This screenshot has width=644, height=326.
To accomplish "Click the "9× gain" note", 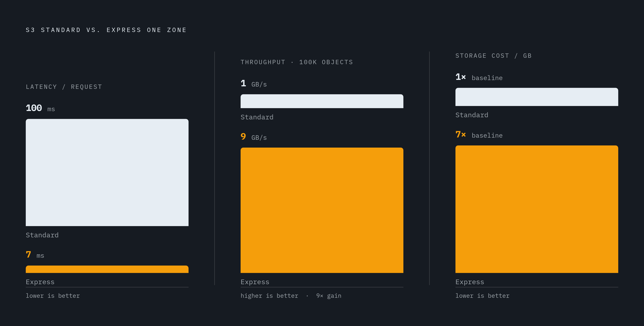I will coord(329,296).
